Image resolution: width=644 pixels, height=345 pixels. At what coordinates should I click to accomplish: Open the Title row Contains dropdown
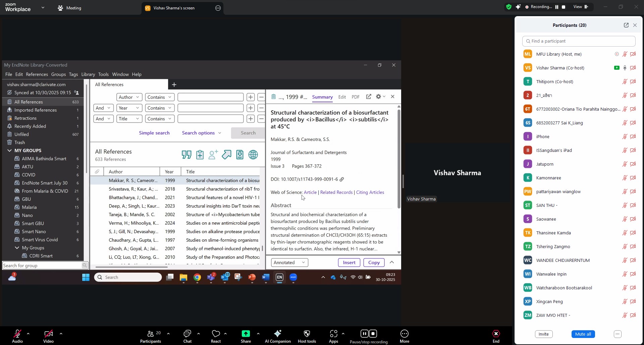coord(160,119)
